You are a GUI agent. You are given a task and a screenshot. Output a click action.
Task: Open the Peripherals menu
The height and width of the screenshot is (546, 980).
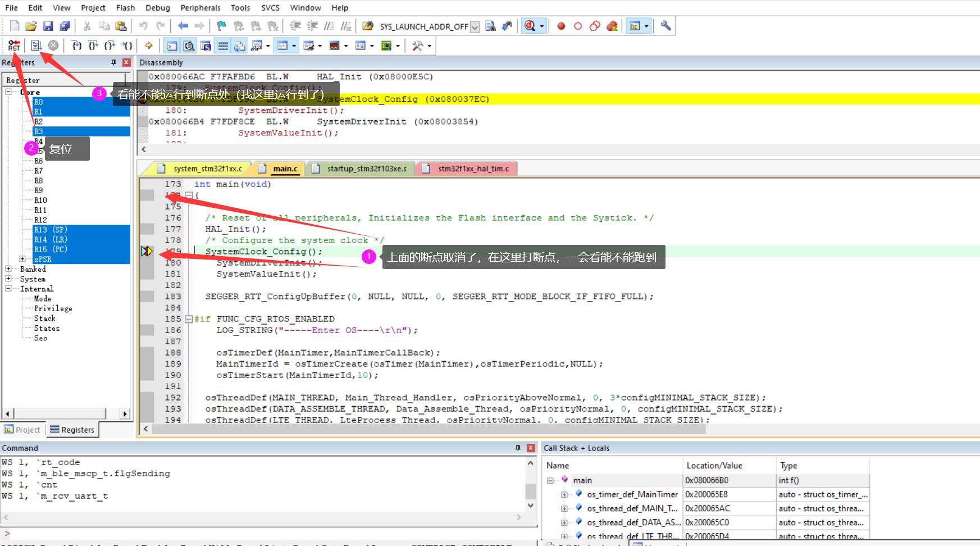click(200, 8)
